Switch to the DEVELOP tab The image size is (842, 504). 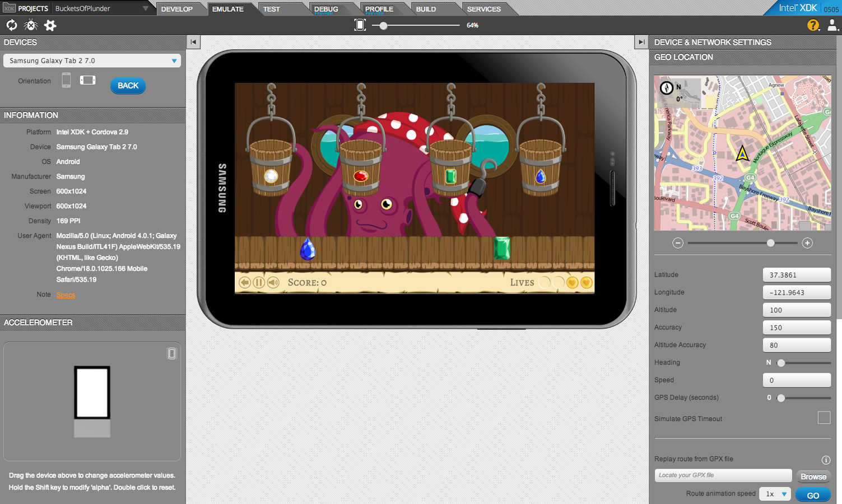pos(177,9)
